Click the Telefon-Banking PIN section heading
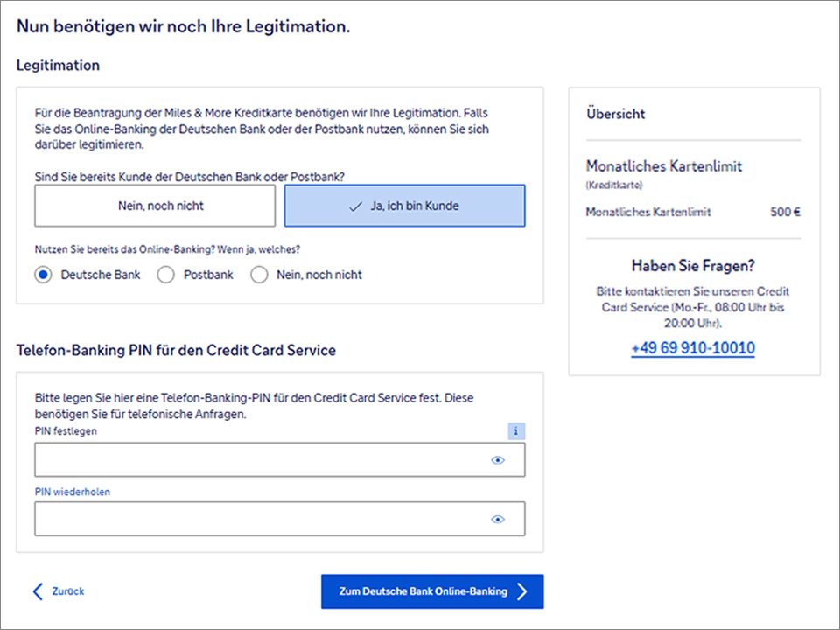840x630 pixels. point(176,350)
